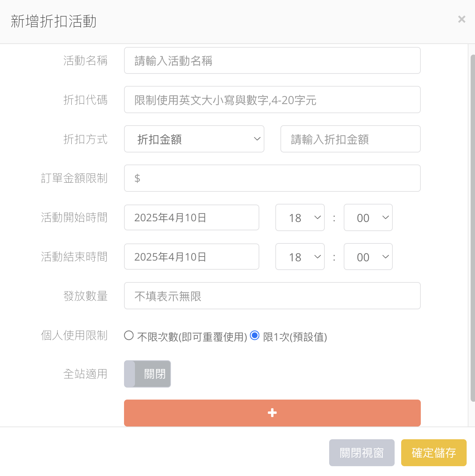475x476 pixels.
Task: Focus the 折扣代碼 input field
Action: click(272, 100)
